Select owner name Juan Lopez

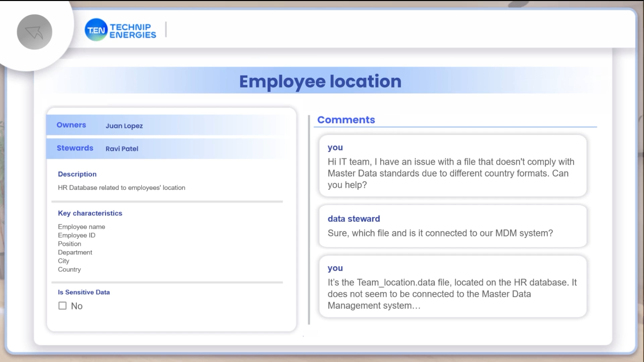click(x=124, y=126)
